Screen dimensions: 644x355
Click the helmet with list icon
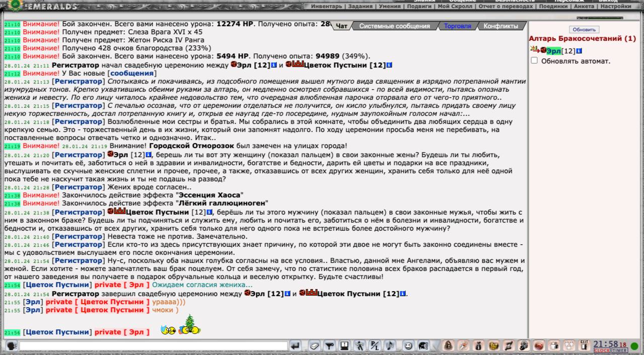pyautogui.click(x=423, y=346)
